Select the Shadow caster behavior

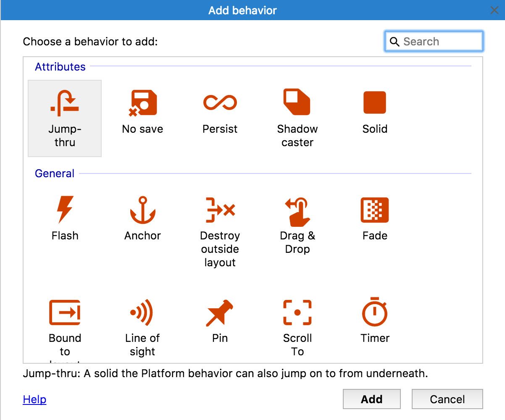tap(297, 103)
